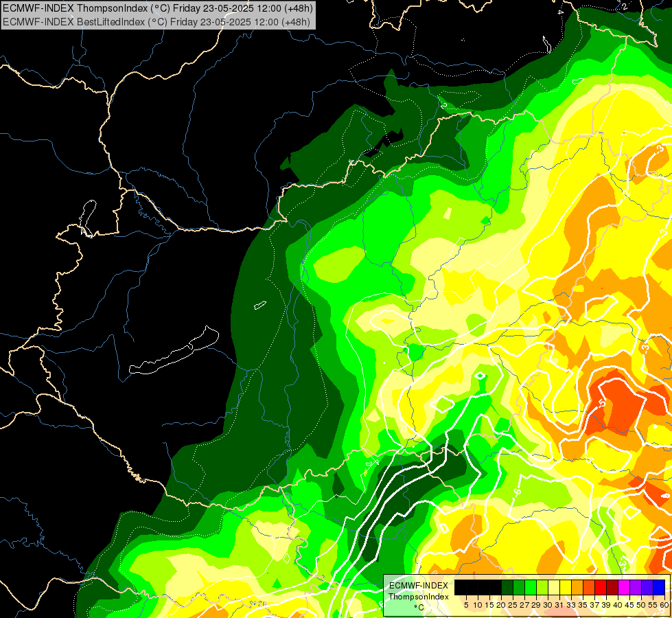Click legend tick value 27
Viewport: 672px width, 618px height.
point(524,605)
